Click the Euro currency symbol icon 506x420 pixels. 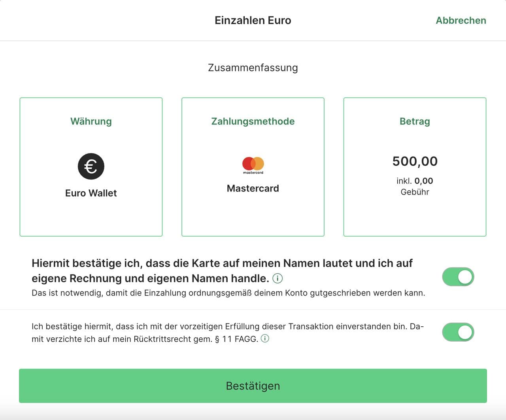(91, 166)
